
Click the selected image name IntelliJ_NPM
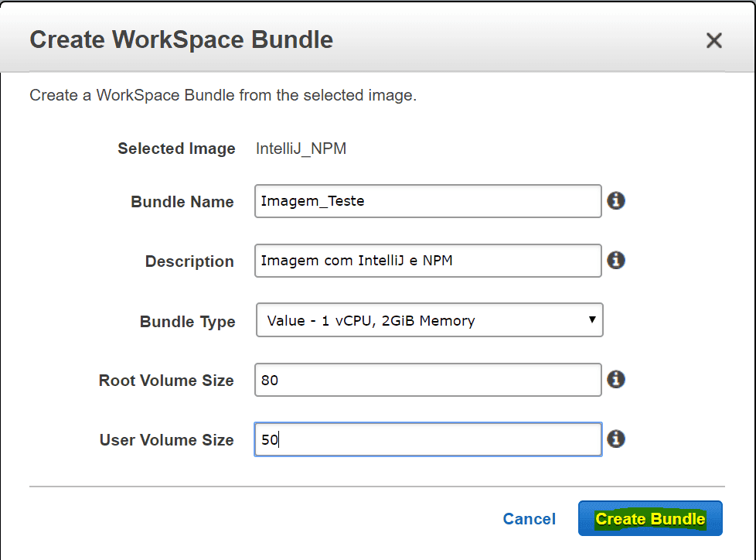pos(301,149)
